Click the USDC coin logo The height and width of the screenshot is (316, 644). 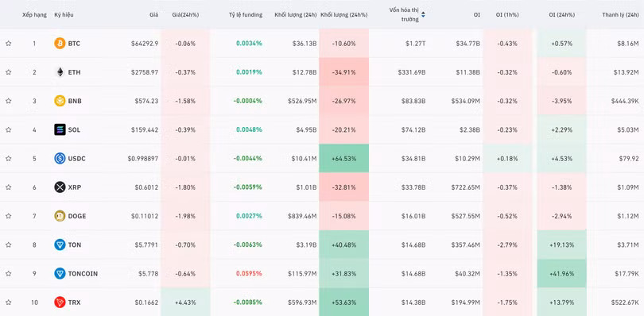(x=60, y=159)
